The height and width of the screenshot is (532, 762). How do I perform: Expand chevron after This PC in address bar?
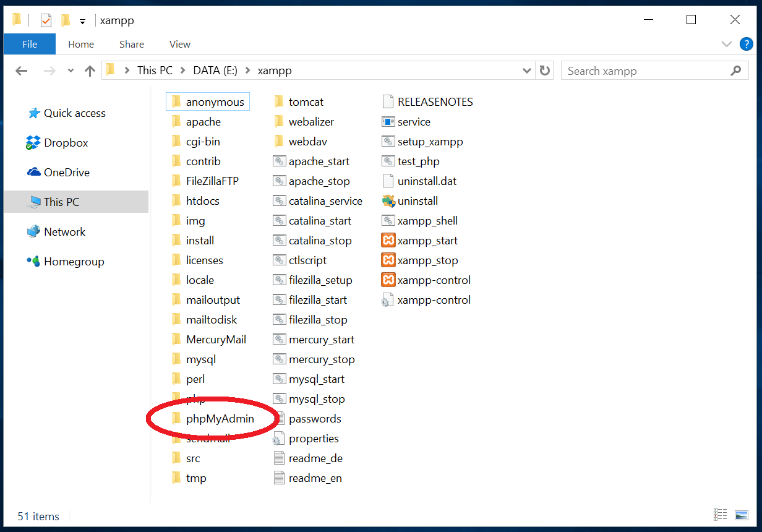[x=182, y=71]
